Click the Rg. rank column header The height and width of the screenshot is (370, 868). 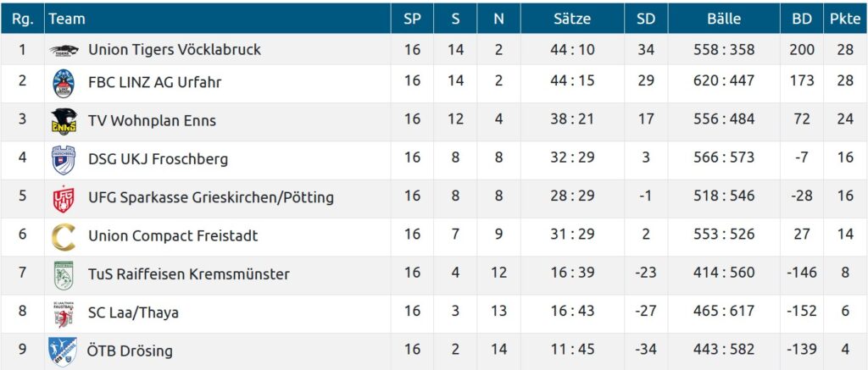click(x=22, y=19)
